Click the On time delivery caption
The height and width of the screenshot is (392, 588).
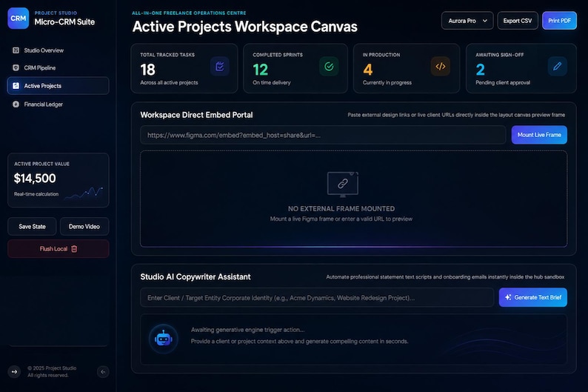click(272, 82)
